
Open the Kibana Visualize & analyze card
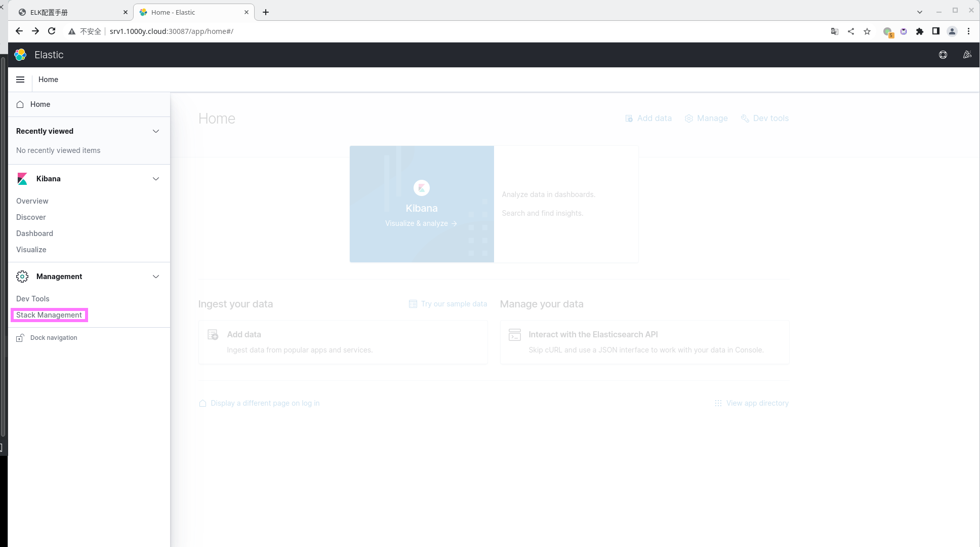[422, 204]
